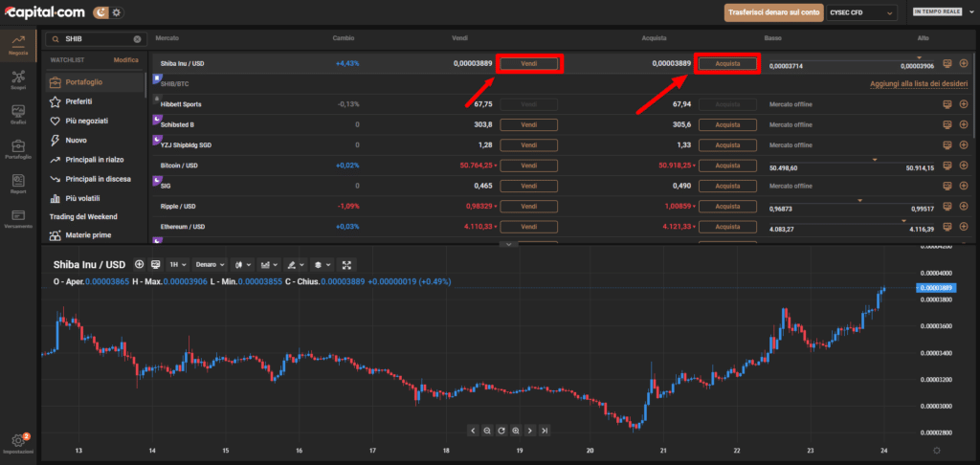980x465 pixels.
Task: Click Trading del Weekend heading
Action: (83, 217)
